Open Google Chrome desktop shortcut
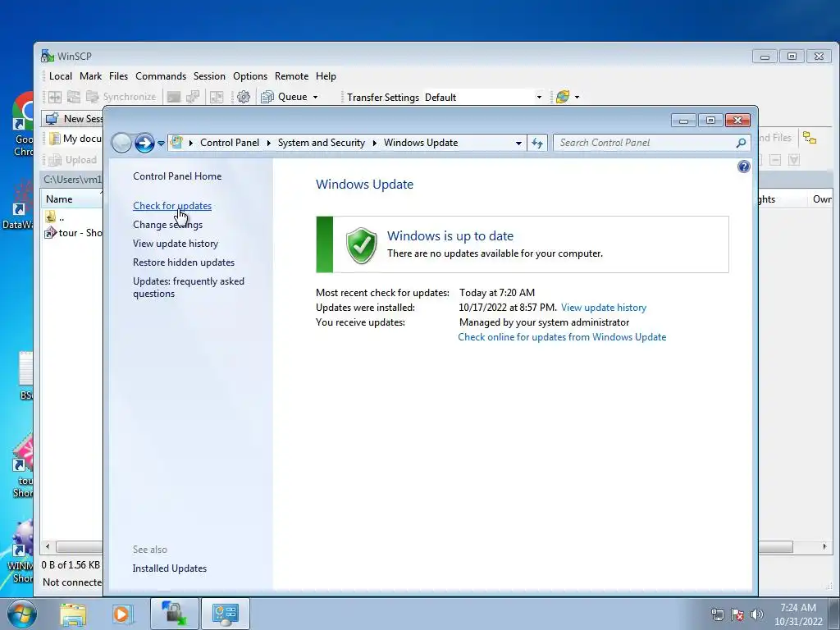This screenshot has width=840, height=630. click(x=22, y=125)
